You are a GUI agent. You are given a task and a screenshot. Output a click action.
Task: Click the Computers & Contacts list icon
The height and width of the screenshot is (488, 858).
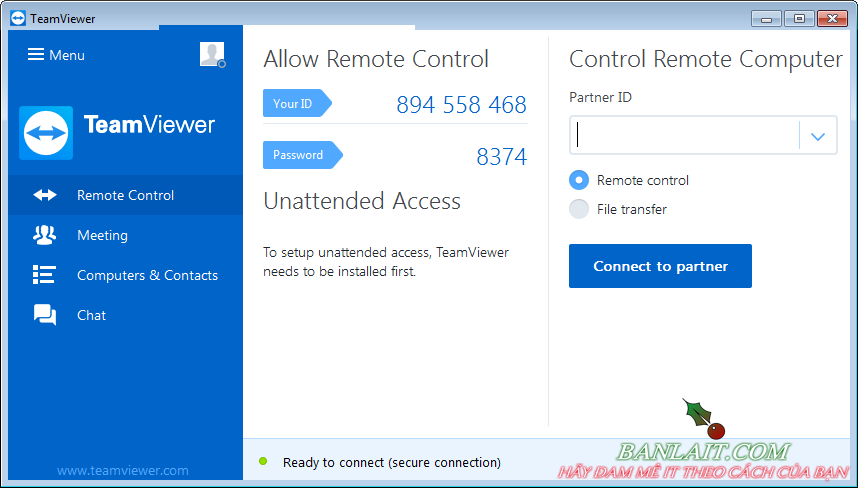pyautogui.click(x=44, y=275)
